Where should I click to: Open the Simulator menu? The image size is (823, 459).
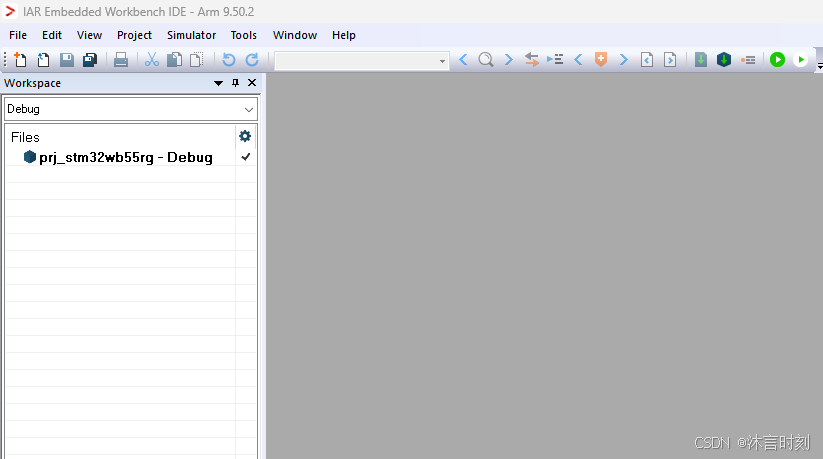click(192, 35)
